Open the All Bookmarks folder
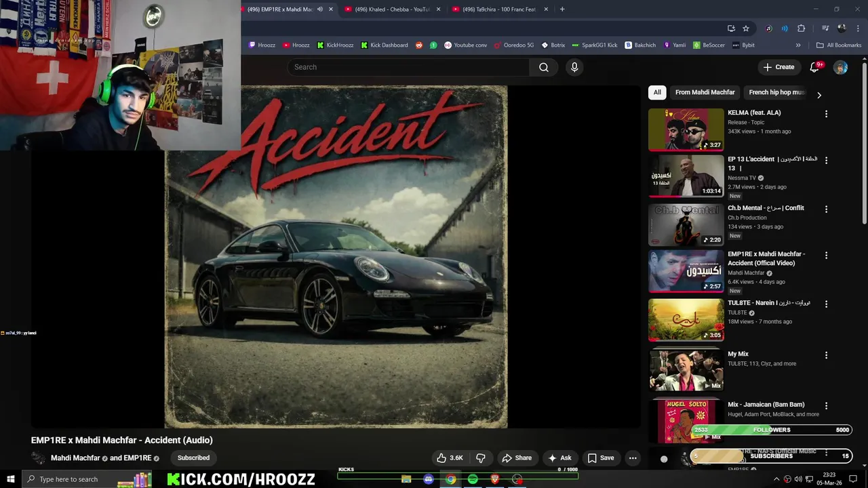 (x=839, y=45)
